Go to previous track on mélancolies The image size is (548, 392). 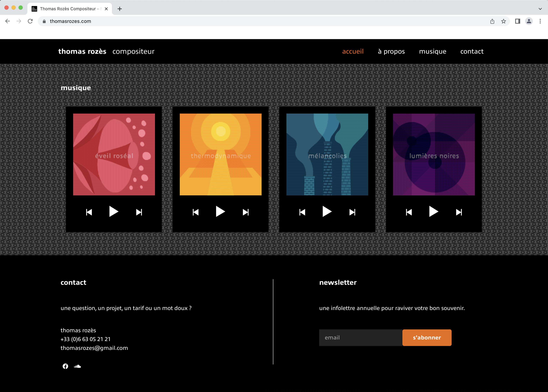pyautogui.click(x=302, y=212)
